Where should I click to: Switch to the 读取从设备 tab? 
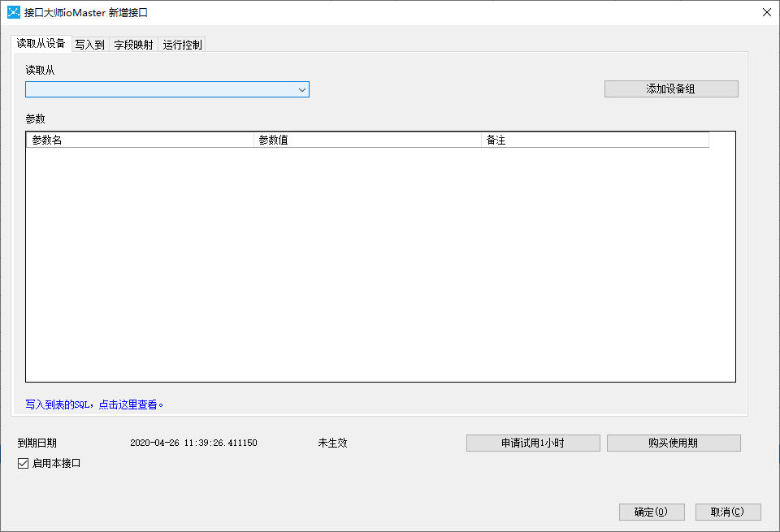tap(41, 44)
